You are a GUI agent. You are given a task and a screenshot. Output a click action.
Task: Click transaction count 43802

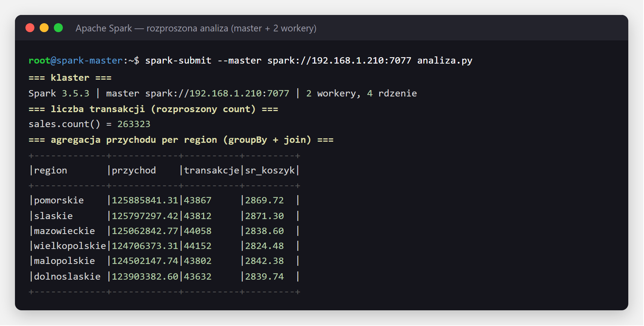click(x=198, y=261)
